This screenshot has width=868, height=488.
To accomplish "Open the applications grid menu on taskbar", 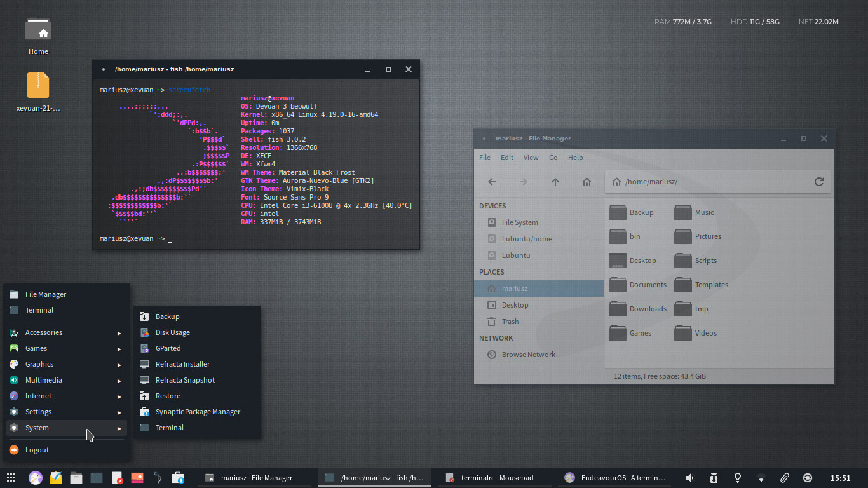I will pos(11,478).
